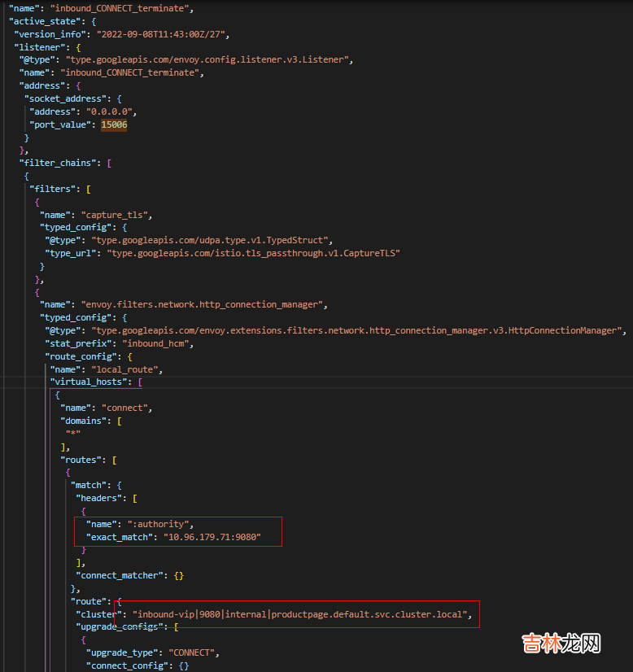The height and width of the screenshot is (672, 633).
Task: Click the HttpConnectionManager @type URL
Action: 358,330
